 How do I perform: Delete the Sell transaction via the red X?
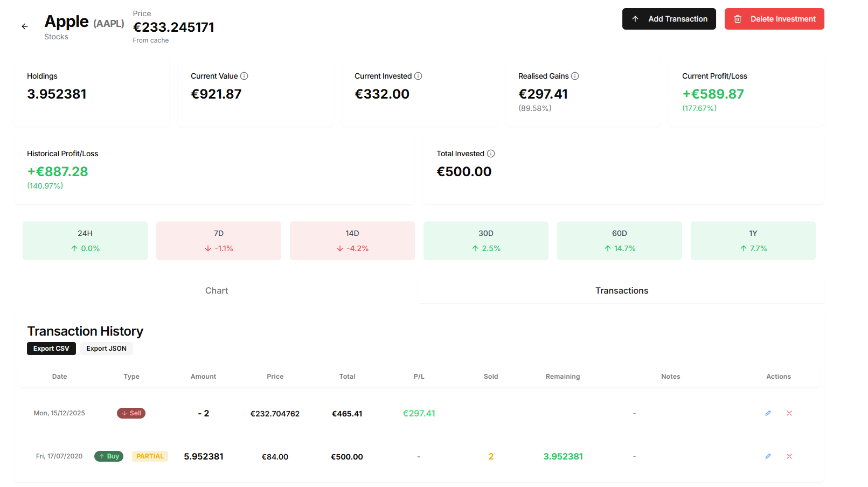click(789, 413)
